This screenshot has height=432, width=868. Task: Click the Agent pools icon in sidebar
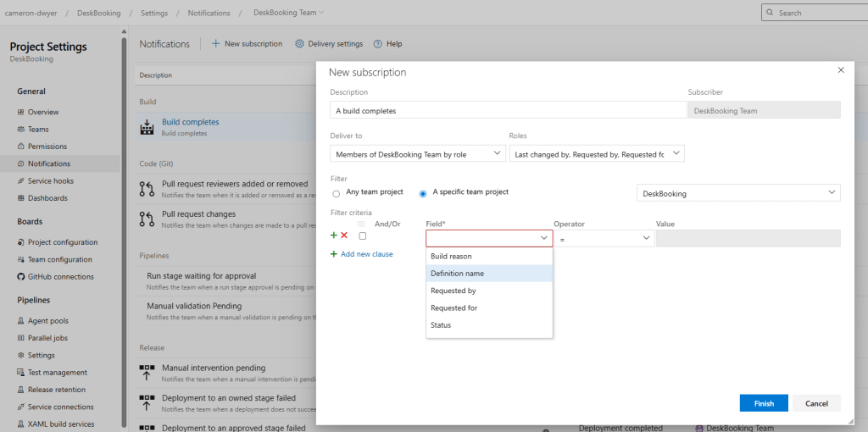pos(21,321)
